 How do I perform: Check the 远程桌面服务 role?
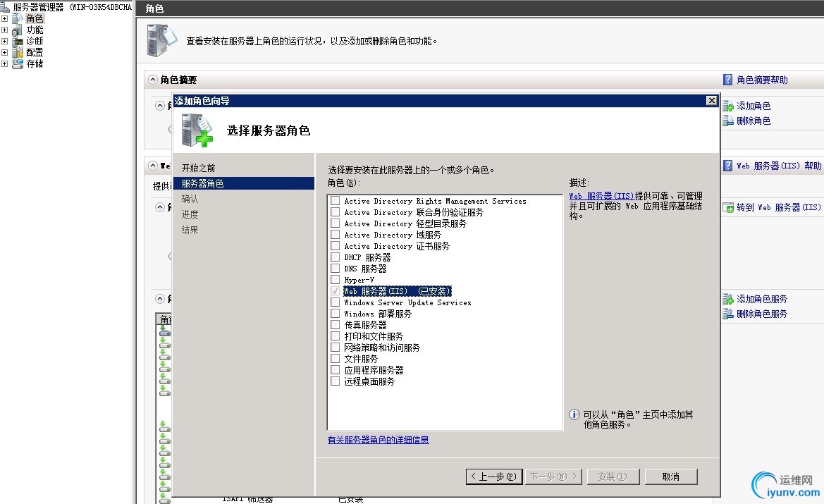[x=336, y=381]
